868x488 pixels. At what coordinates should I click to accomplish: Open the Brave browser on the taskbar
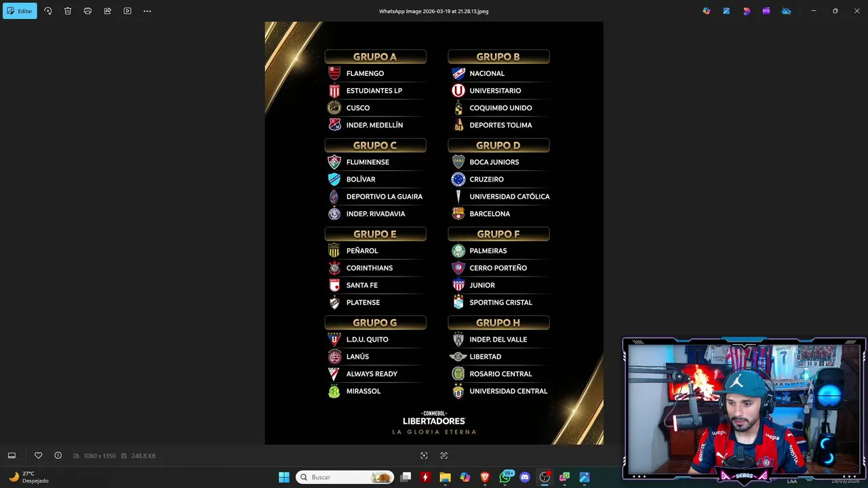coord(485,477)
